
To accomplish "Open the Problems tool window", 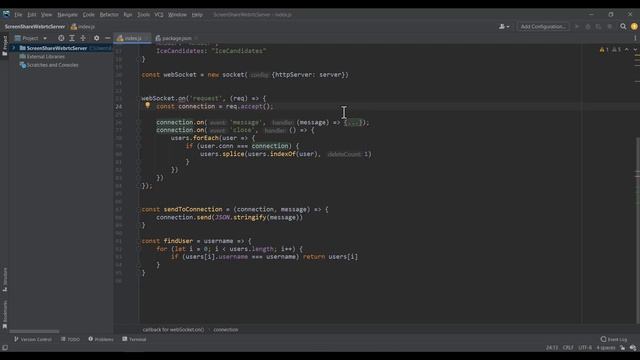I will (101, 339).
